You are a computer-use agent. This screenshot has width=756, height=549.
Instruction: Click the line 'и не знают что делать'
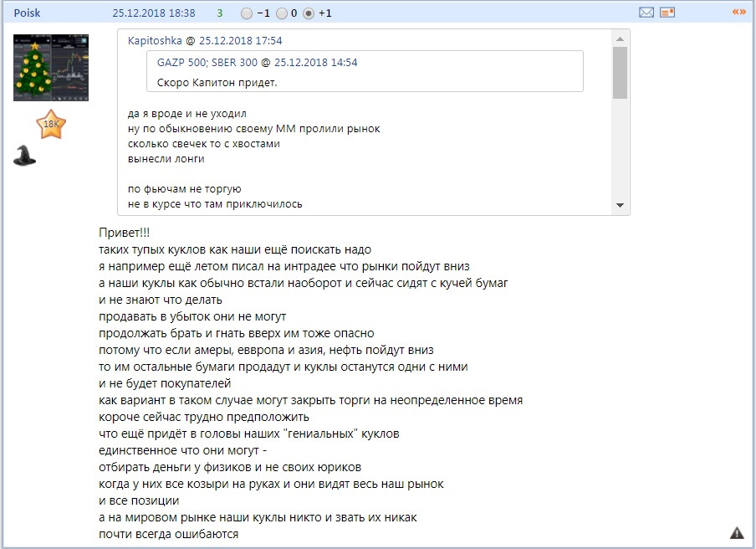(x=160, y=300)
